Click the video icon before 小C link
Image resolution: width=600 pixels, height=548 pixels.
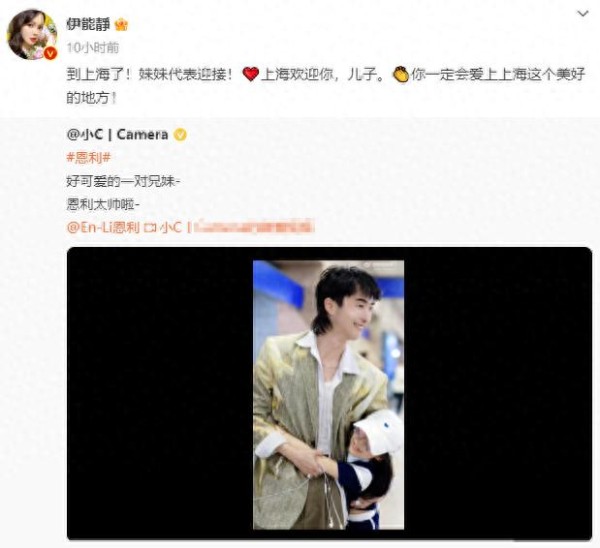pyautogui.click(x=150, y=228)
